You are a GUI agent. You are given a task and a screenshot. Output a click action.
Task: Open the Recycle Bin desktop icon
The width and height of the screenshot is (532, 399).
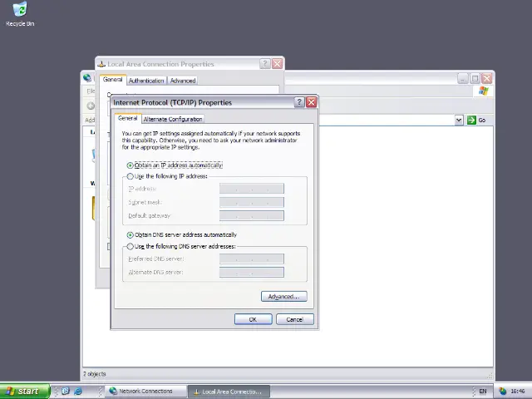[x=19, y=11]
